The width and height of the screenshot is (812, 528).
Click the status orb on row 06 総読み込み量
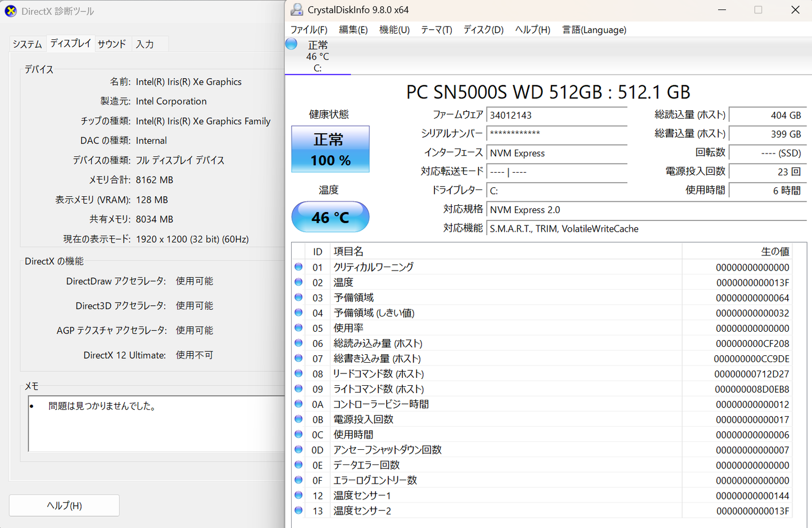tap(298, 342)
